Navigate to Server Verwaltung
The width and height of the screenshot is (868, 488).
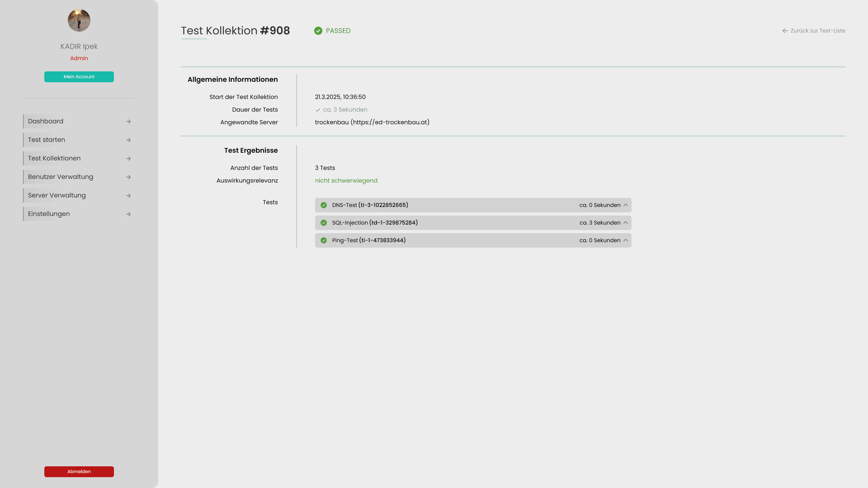coord(57,195)
